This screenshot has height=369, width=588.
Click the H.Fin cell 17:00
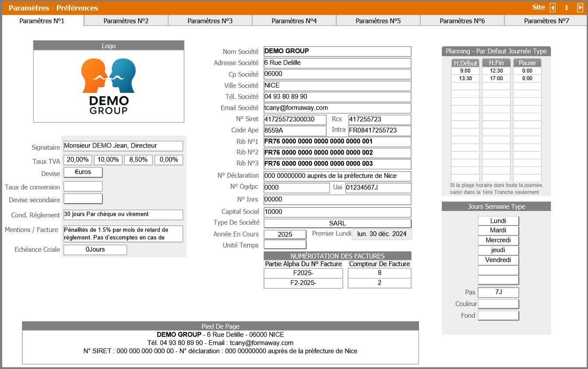coord(496,79)
